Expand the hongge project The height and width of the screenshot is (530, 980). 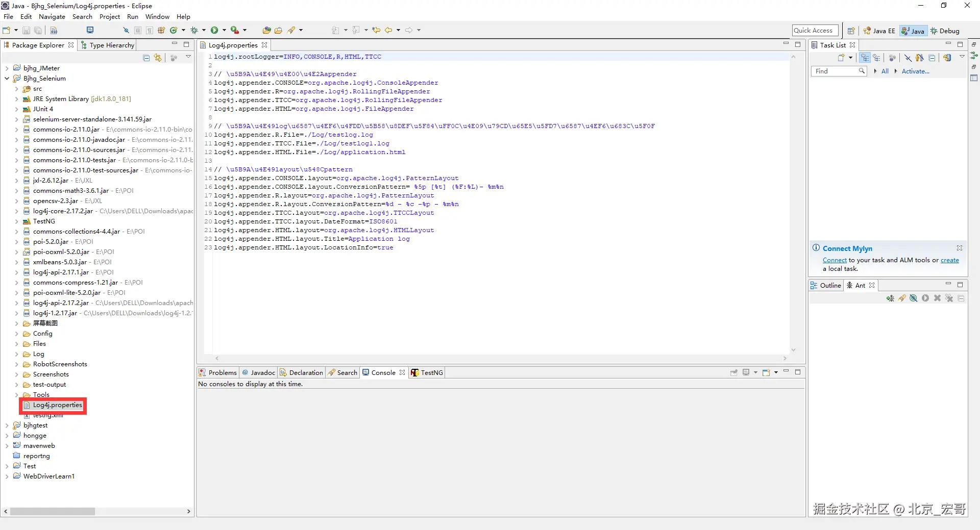click(7, 436)
